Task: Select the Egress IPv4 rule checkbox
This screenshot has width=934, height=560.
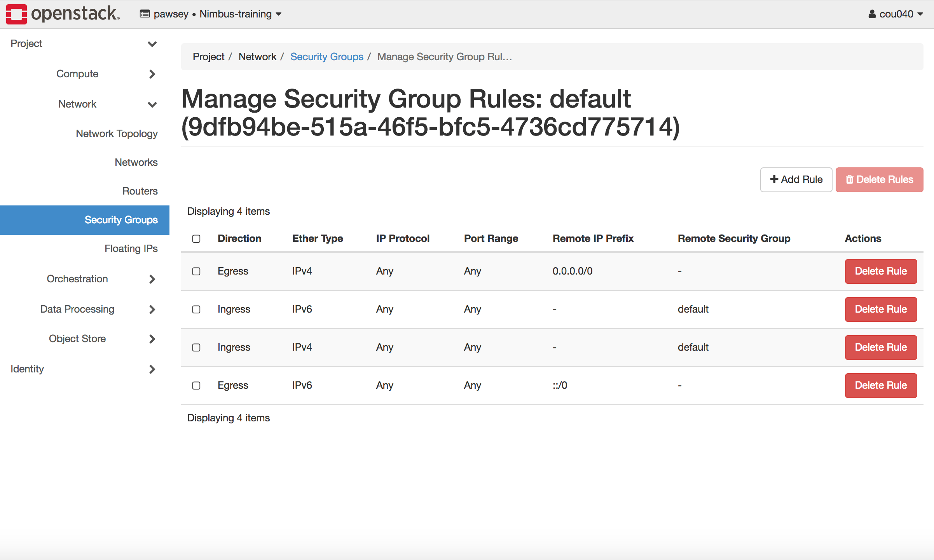Action: pyautogui.click(x=196, y=271)
